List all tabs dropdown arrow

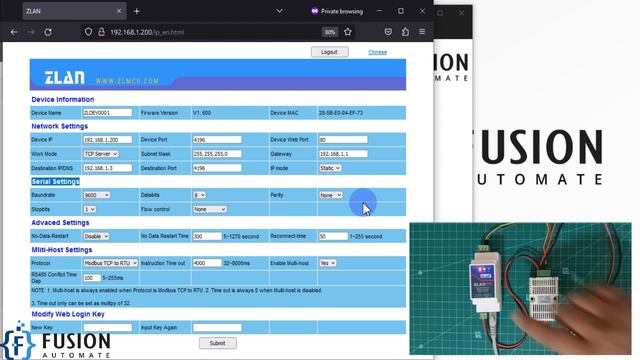[x=280, y=11]
